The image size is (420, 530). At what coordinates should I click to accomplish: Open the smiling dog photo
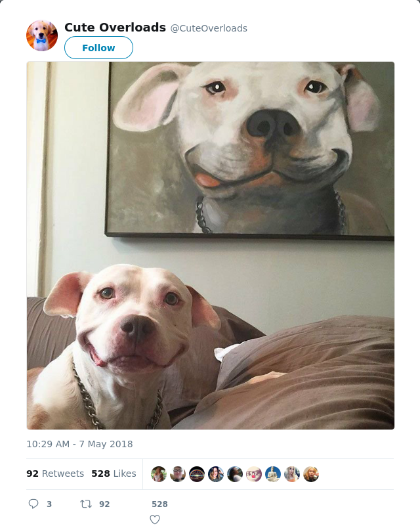211,246
